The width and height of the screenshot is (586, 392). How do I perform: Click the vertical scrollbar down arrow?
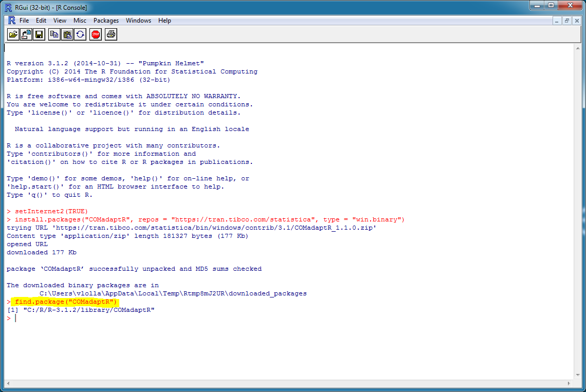(x=578, y=375)
